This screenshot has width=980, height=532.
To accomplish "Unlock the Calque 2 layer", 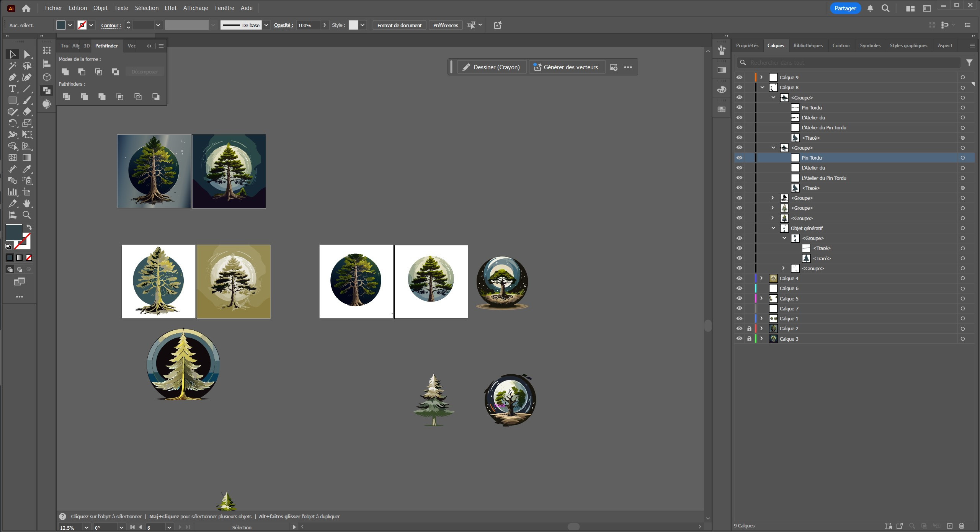I will point(749,328).
